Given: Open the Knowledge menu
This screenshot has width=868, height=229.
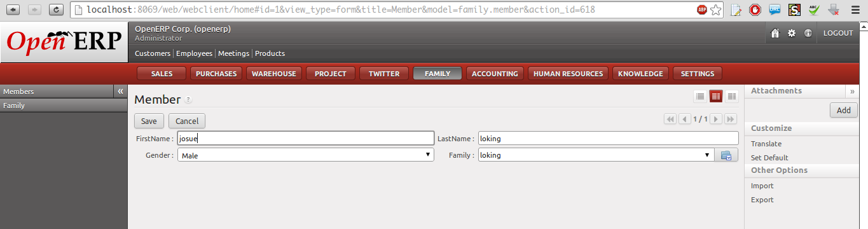Looking at the screenshot, I should click(x=640, y=74).
